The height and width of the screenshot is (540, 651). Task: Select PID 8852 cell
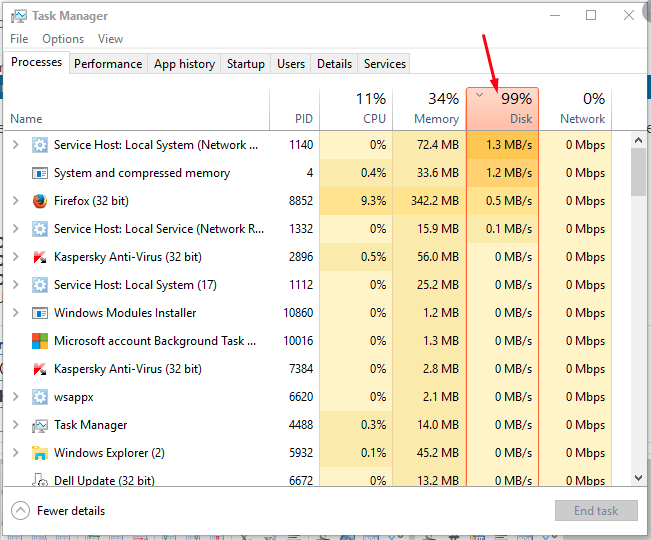click(x=301, y=201)
